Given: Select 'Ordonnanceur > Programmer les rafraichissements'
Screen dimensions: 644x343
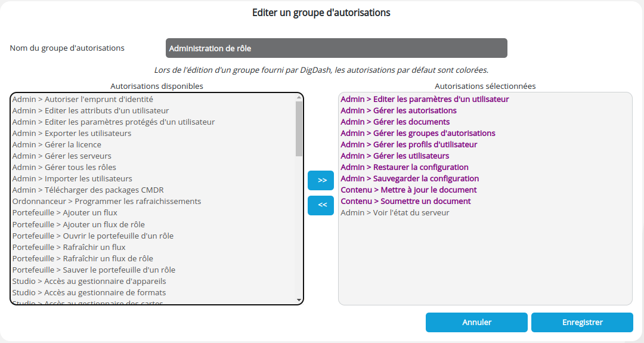Looking at the screenshot, I should (x=107, y=201).
